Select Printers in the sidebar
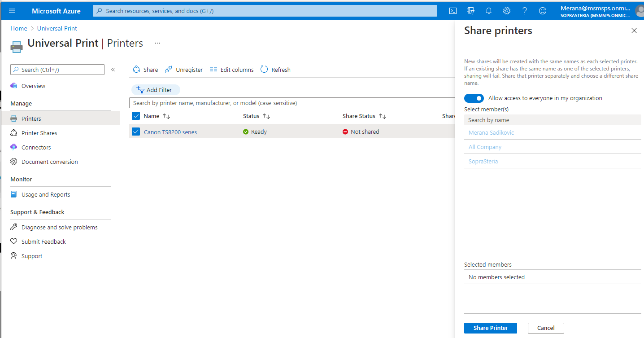644x338 pixels. [61, 119]
